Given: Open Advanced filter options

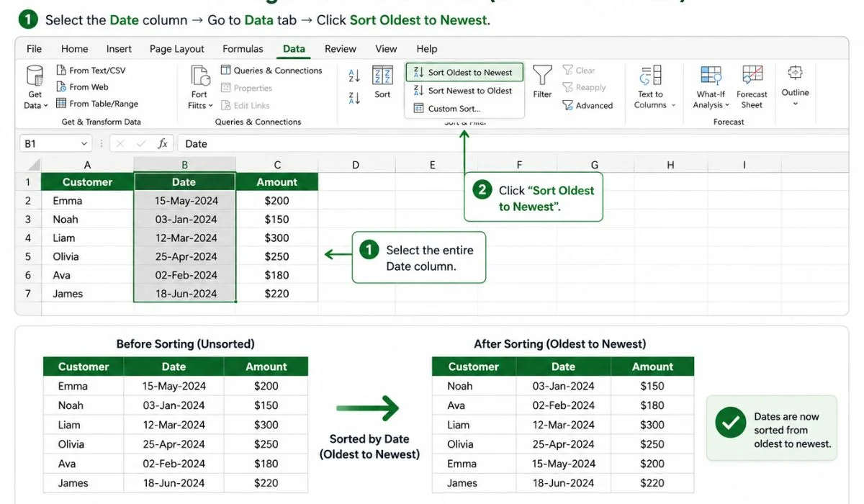Looking at the screenshot, I should click(588, 105).
